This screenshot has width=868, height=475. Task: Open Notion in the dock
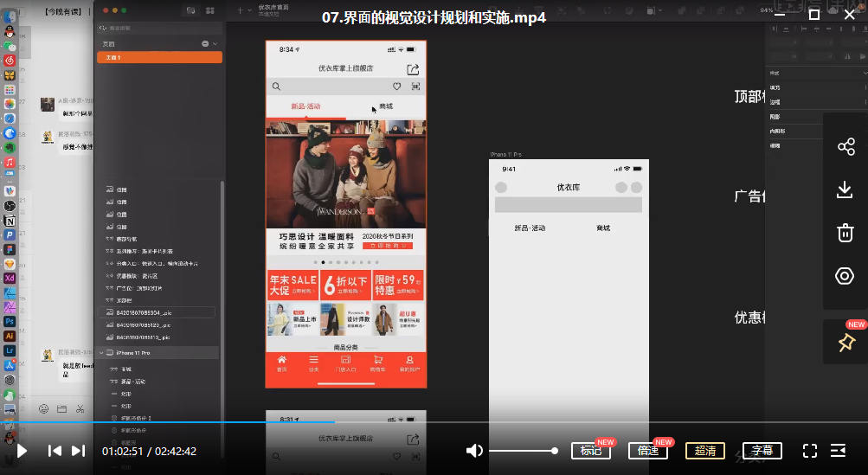[x=10, y=221]
